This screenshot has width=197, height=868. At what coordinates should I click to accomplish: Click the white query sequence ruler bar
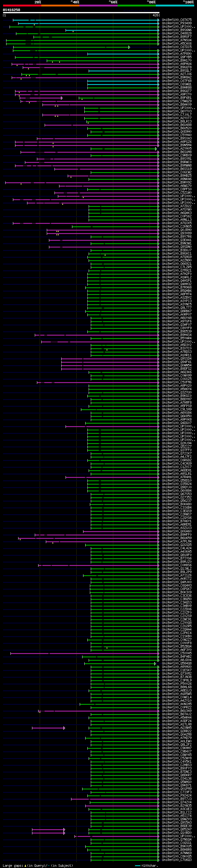click(x=81, y=12)
